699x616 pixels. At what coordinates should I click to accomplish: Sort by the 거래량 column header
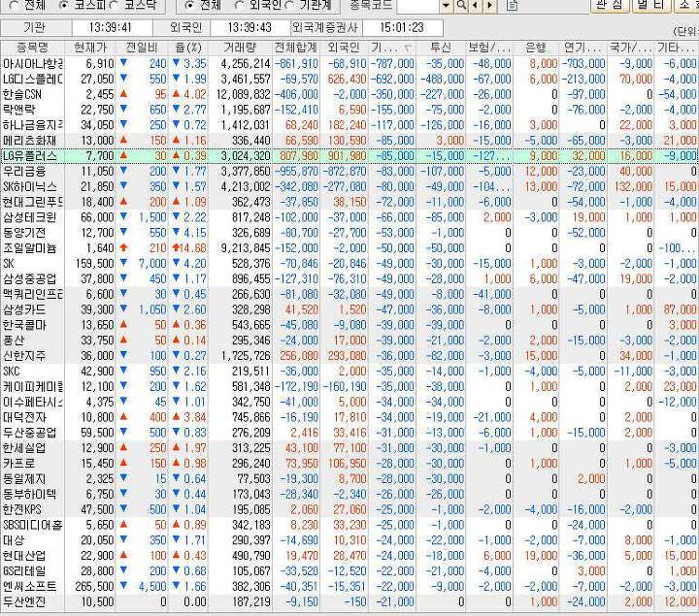241,48
